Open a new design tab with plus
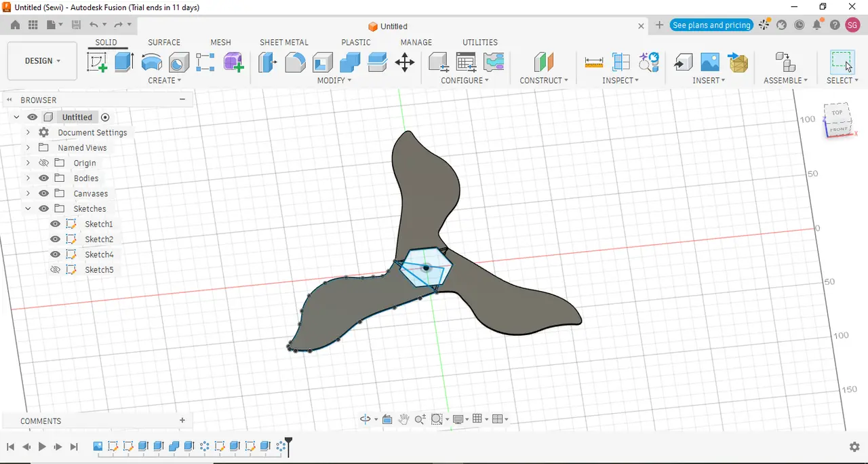 659,25
